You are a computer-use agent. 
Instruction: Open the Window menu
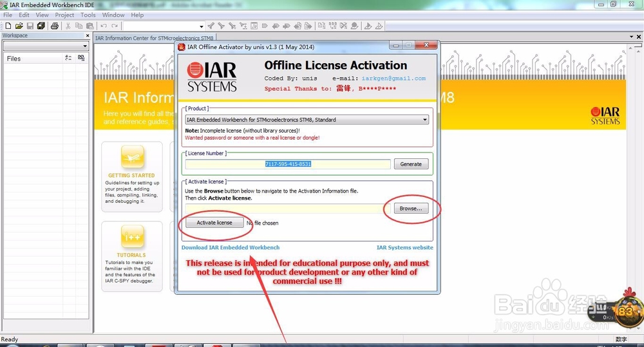point(113,15)
